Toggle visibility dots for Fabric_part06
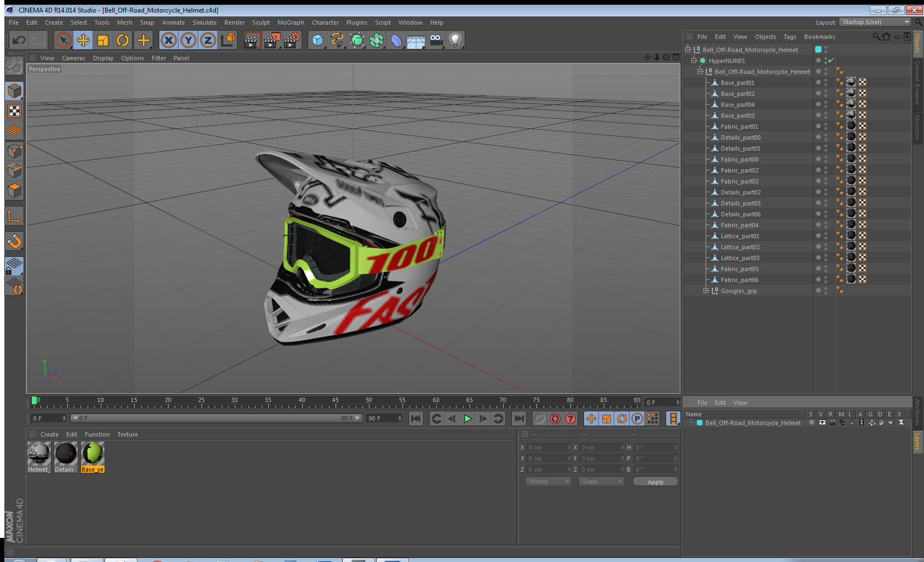Viewport: 924px width, 562px height. pyautogui.click(x=826, y=279)
